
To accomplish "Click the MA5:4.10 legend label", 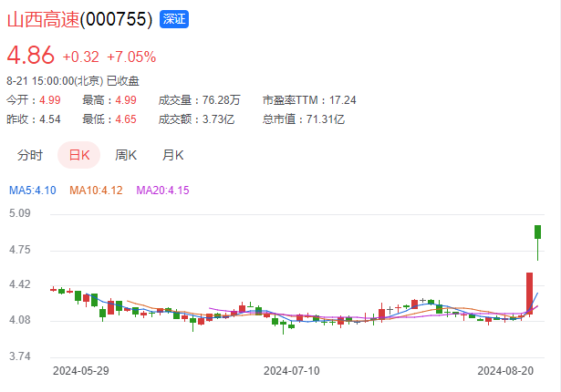I will point(33,190).
